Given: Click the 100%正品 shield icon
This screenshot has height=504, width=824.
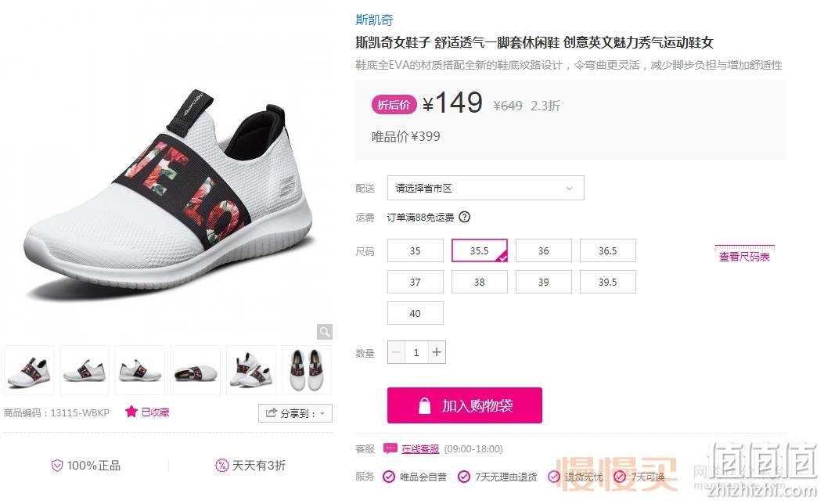Looking at the screenshot, I should (57, 466).
